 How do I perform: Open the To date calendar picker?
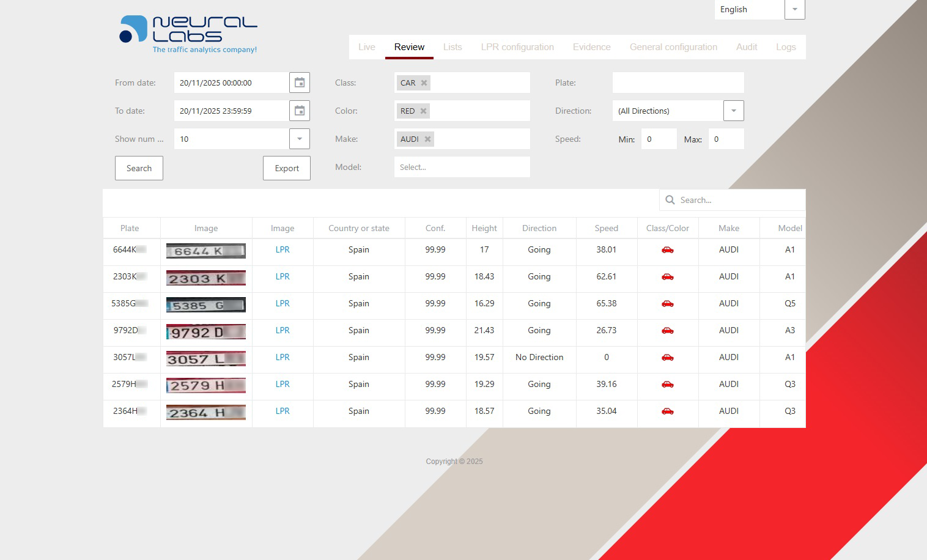click(300, 111)
